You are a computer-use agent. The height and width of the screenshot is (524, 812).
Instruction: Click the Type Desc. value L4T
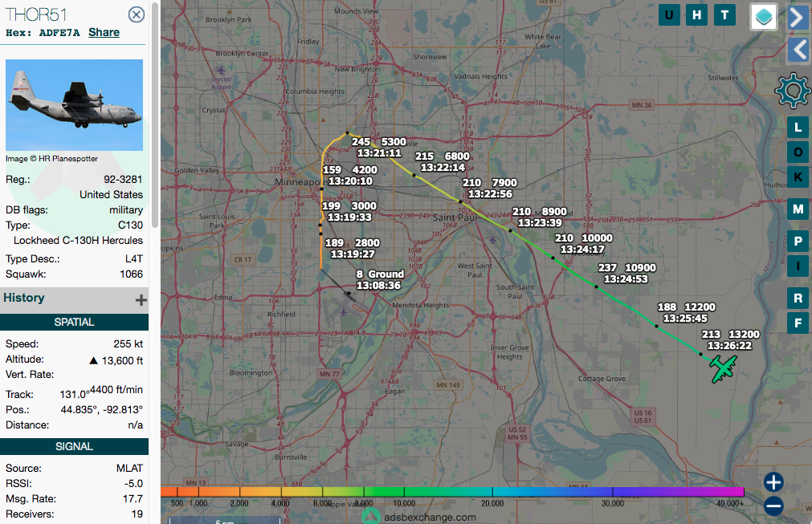pos(134,258)
